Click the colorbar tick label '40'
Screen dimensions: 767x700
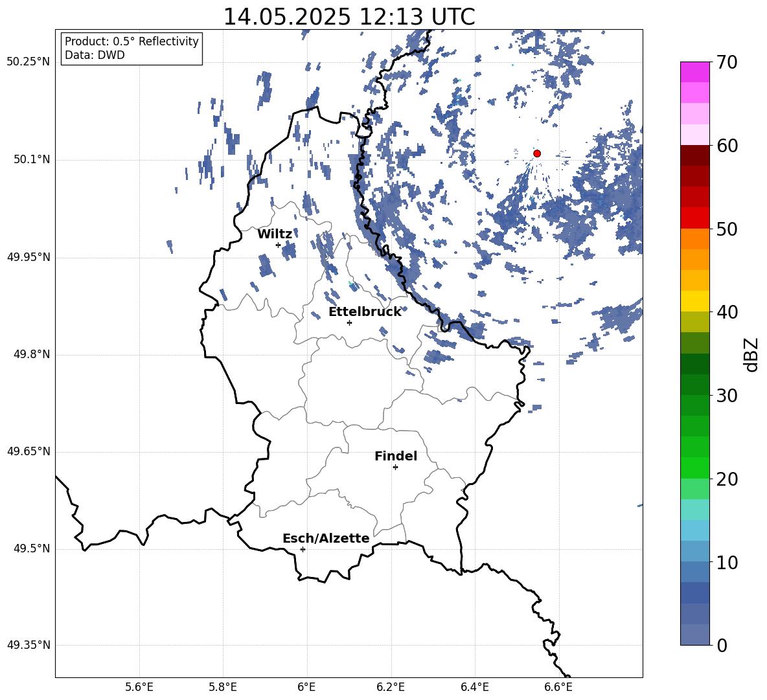(727, 312)
